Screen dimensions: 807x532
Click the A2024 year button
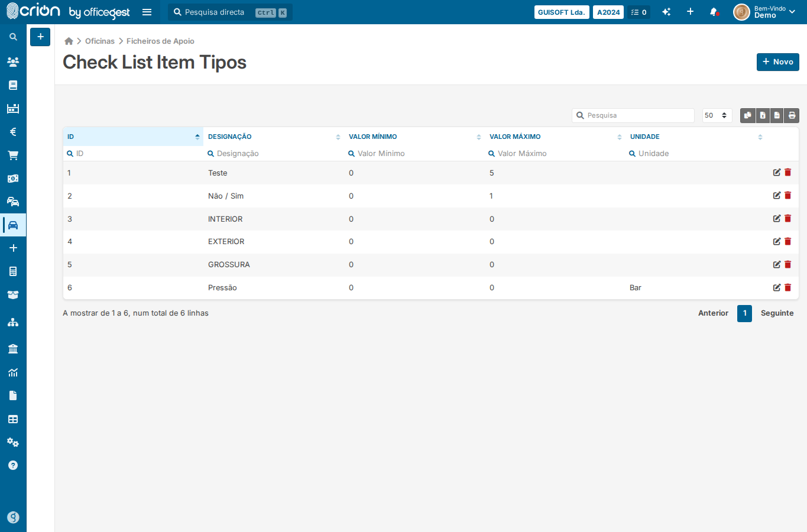point(608,12)
